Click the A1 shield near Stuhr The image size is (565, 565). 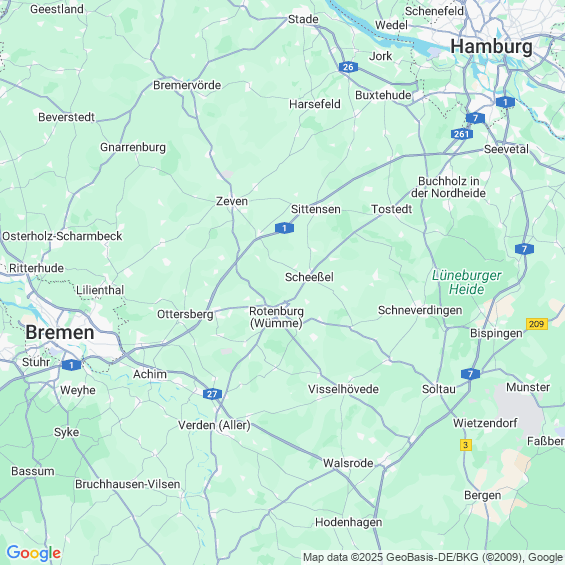point(71,365)
